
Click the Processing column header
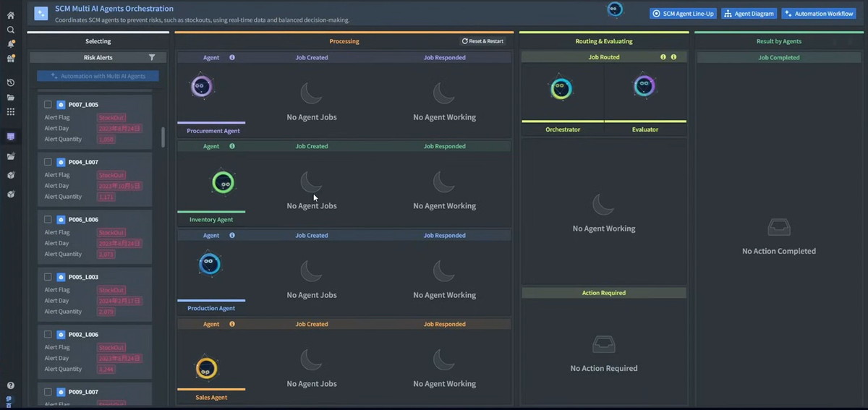344,41
